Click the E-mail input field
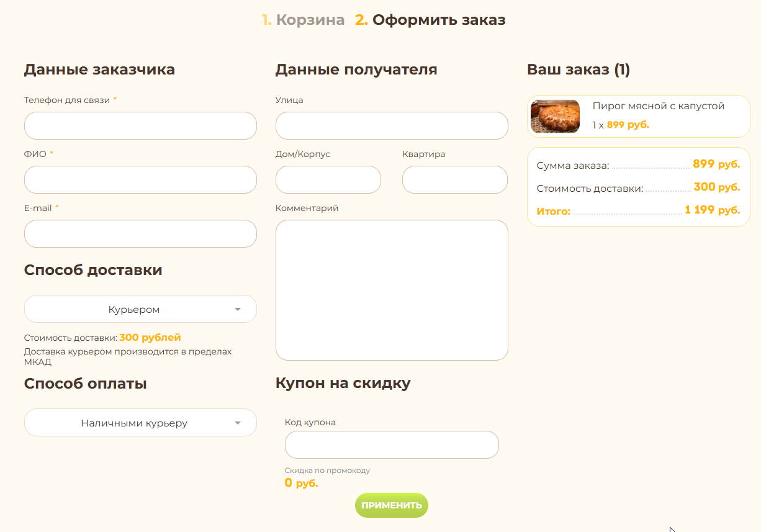The width and height of the screenshot is (761, 532). [x=140, y=234]
